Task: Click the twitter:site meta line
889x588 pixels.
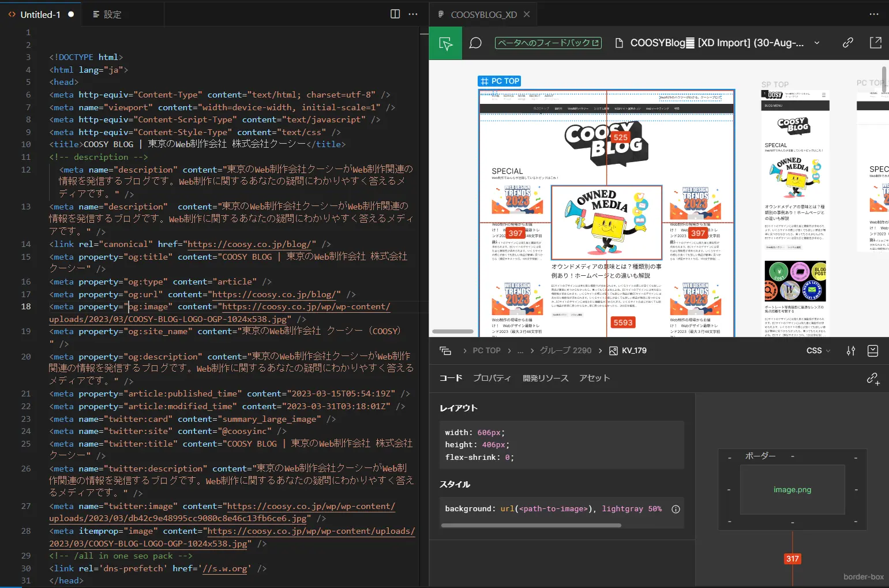Action: pos(168,431)
